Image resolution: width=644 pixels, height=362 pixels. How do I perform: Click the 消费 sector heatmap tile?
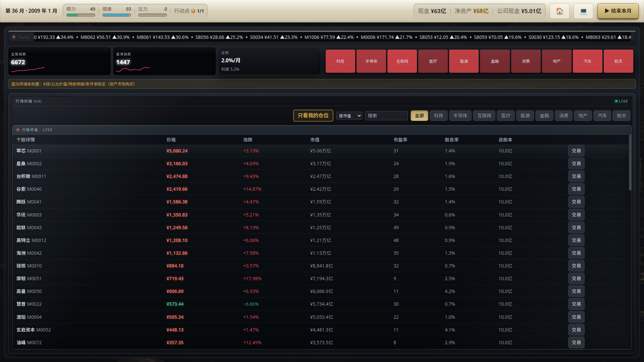pyautogui.click(x=526, y=61)
